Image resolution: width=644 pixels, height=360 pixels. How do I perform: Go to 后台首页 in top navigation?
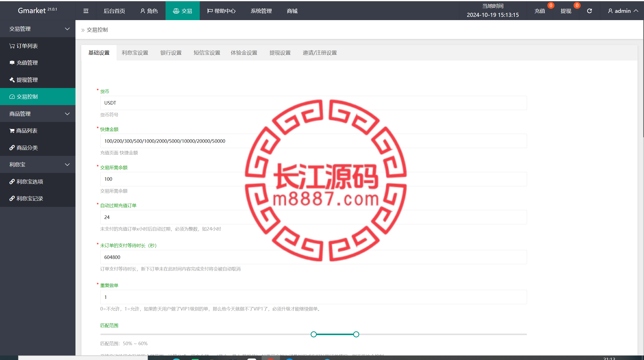click(114, 11)
